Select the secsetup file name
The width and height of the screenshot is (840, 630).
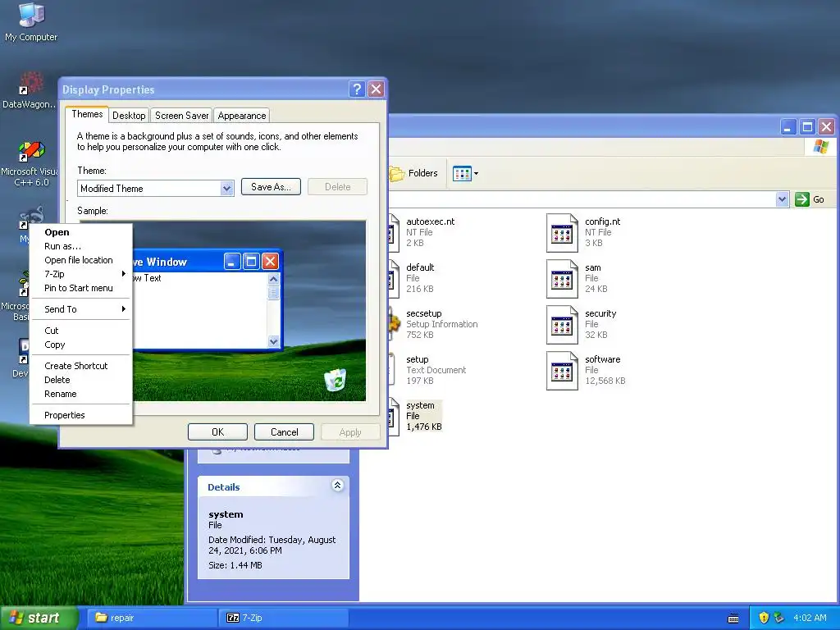(x=424, y=313)
